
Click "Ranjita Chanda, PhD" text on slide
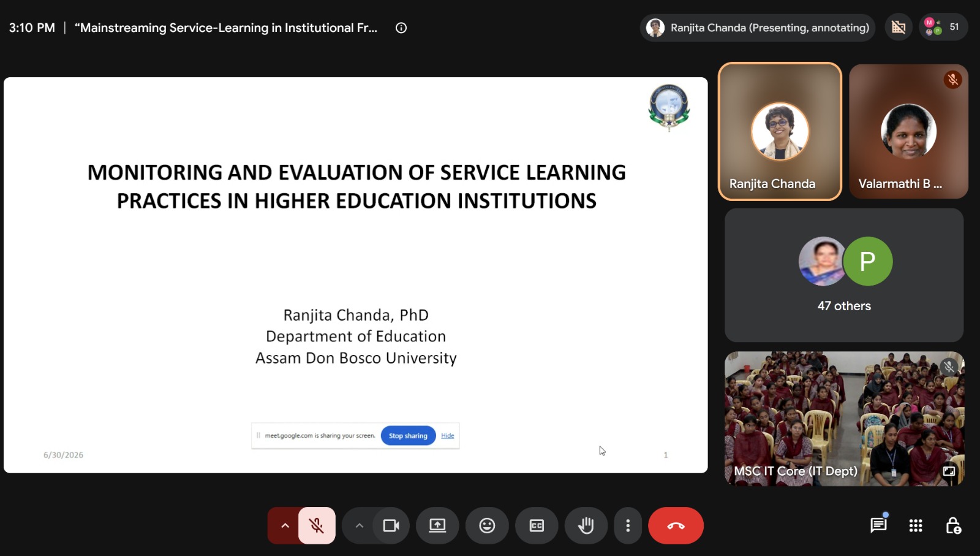[x=356, y=315]
